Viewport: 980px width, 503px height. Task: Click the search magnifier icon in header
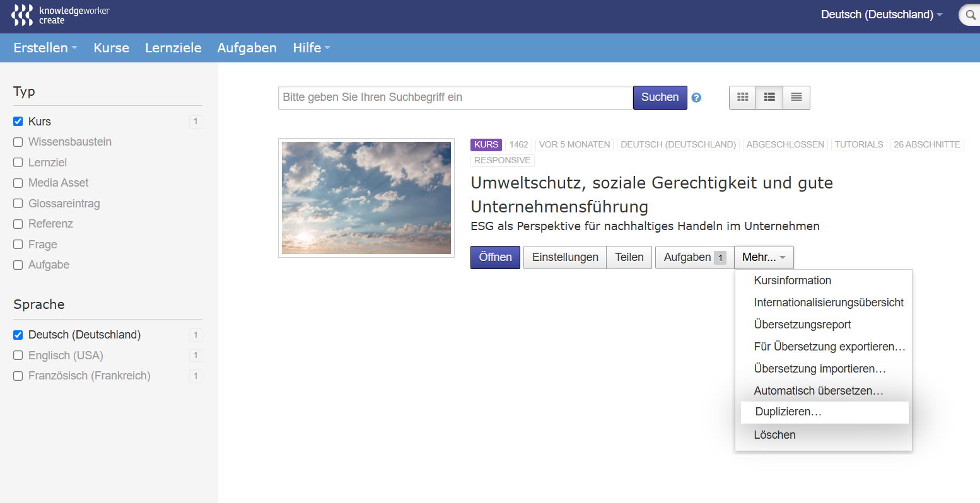pos(971,14)
